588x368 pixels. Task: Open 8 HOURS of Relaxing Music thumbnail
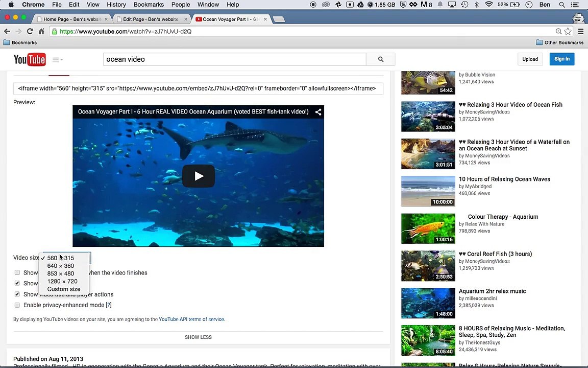428,340
